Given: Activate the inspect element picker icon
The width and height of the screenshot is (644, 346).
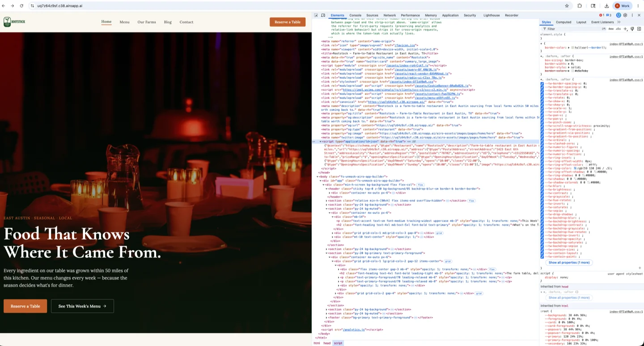Looking at the screenshot, I should point(316,15).
